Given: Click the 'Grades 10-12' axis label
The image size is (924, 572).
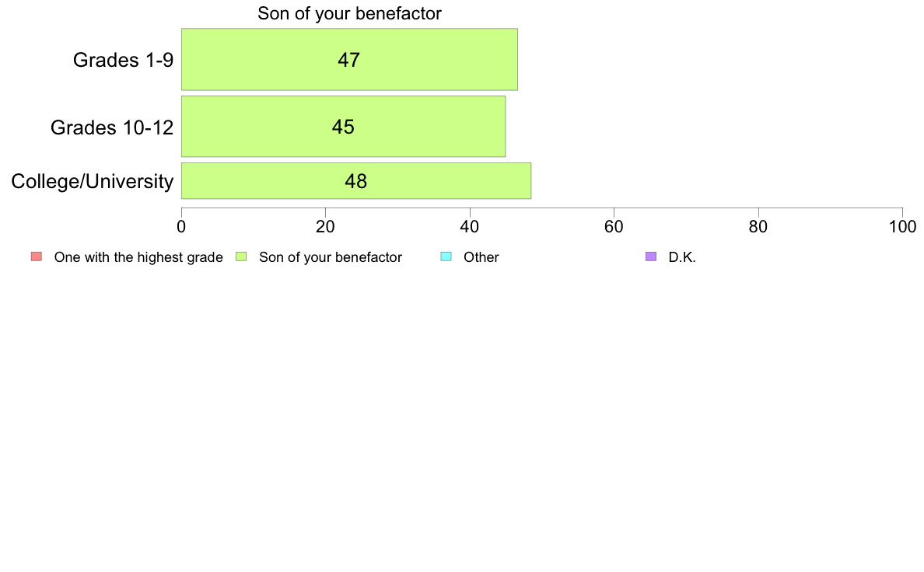Looking at the screenshot, I should [112, 127].
